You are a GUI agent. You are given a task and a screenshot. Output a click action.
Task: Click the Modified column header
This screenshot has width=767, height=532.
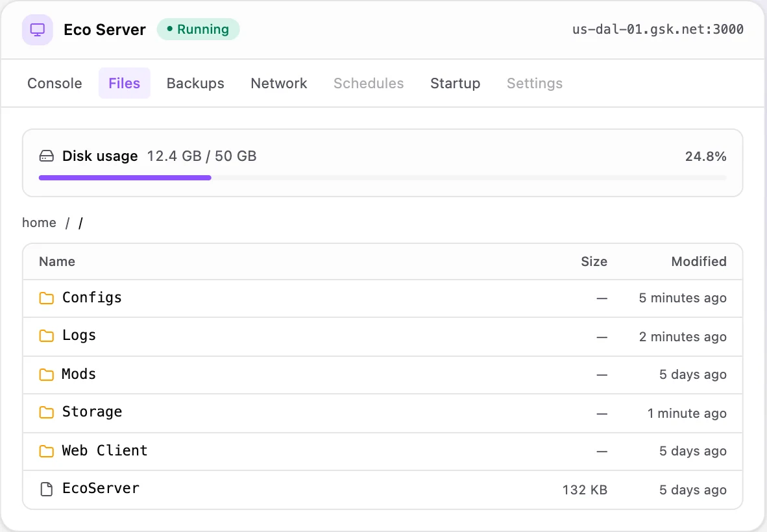click(x=699, y=261)
